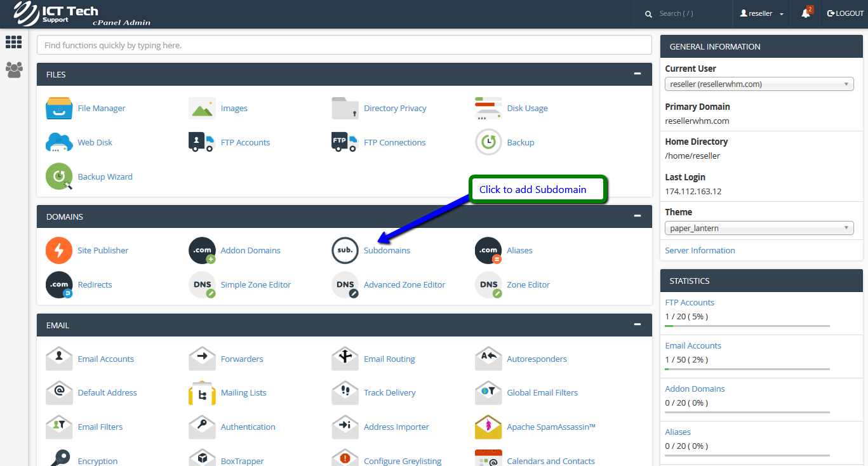Open the user manager sidebar icon
868x466 pixels.
(x=14, y=69)
